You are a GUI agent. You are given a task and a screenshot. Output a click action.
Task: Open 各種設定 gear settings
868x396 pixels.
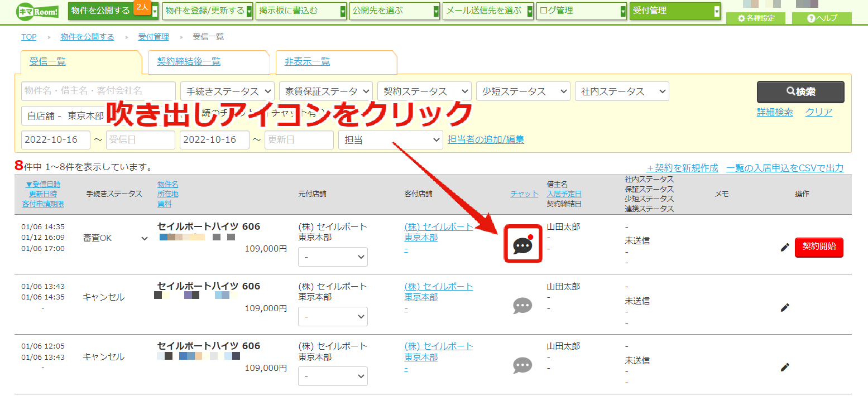click(x=756, y=18)
